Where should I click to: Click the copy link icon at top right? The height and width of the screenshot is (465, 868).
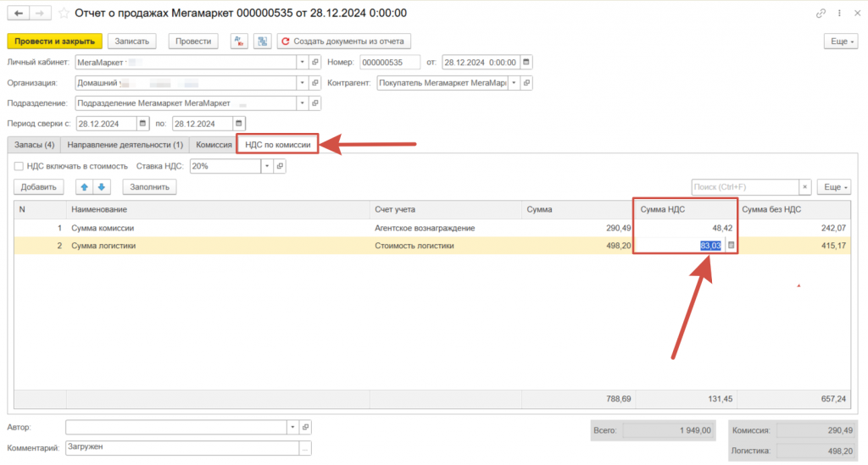click(821, 14)
